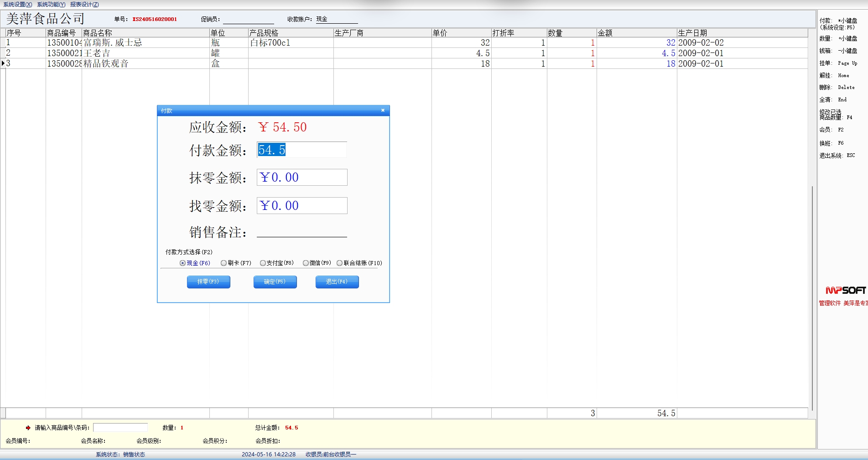The height and width of the screenshot is (460, 868).
Task: Close the 付款 payment dialog
Action: [x=383, y=110]
